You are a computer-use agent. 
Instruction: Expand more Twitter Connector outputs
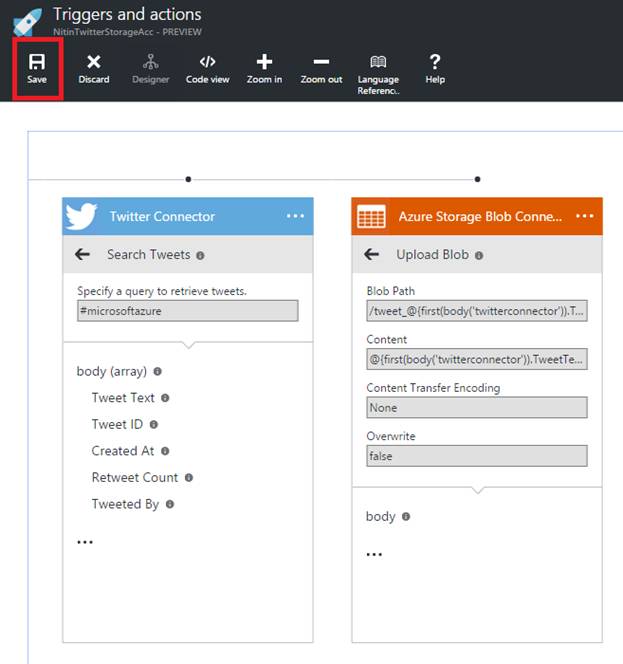pos(85,542)
